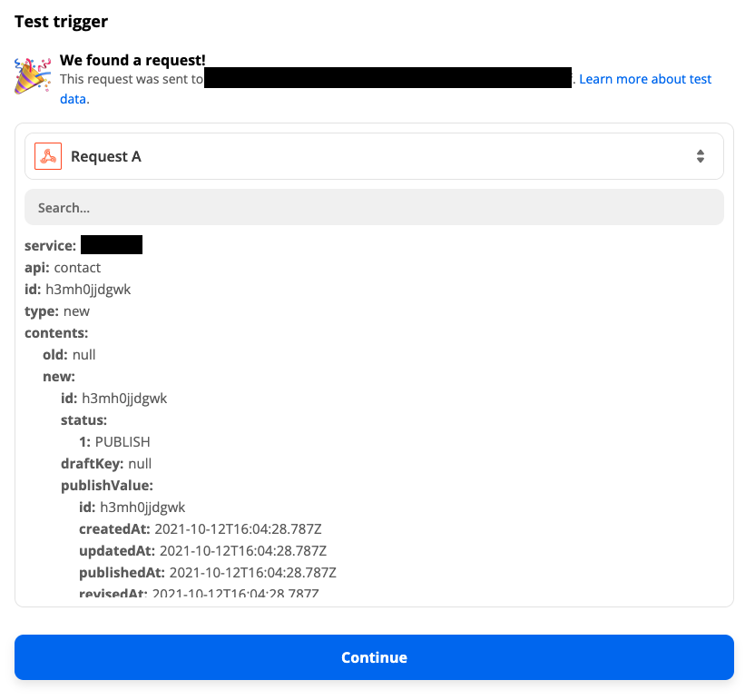Click the nested new: key under contents
The image size is (755, 700).
coord(59,377)
